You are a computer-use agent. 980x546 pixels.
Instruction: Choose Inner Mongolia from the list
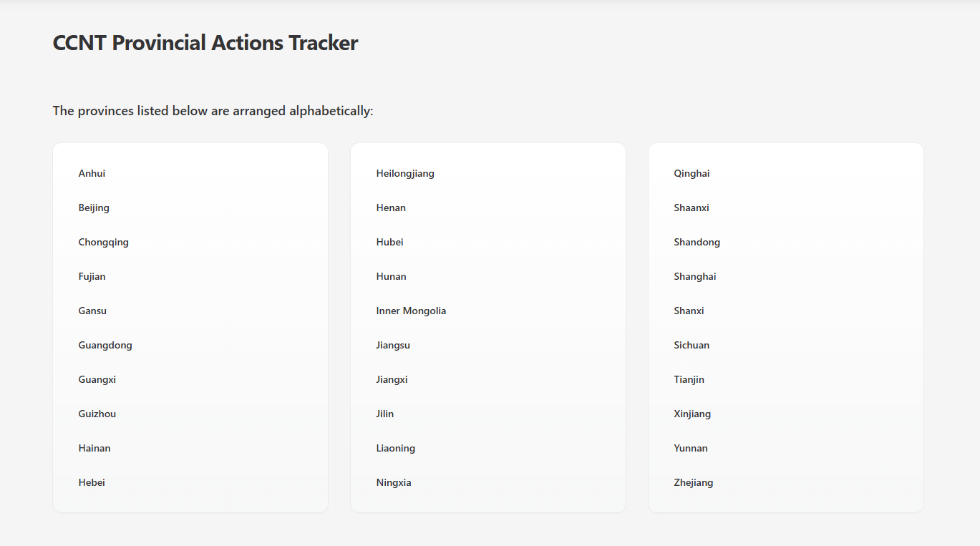click(x=411, y=311)
